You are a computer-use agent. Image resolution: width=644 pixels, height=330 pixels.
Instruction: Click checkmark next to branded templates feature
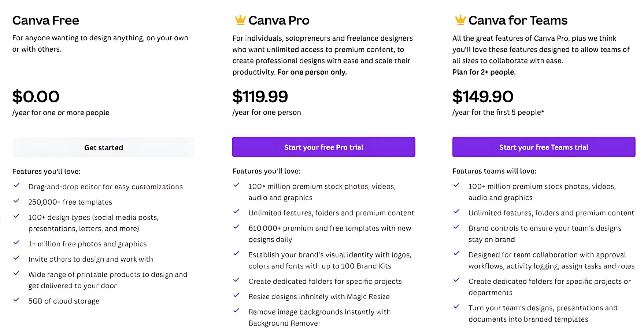[456, 307]
